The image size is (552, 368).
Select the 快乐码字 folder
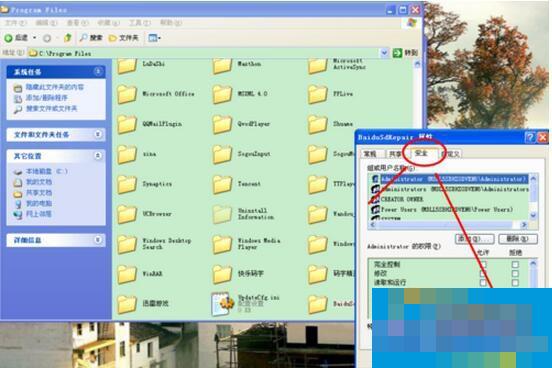click(x=238, y=274)
